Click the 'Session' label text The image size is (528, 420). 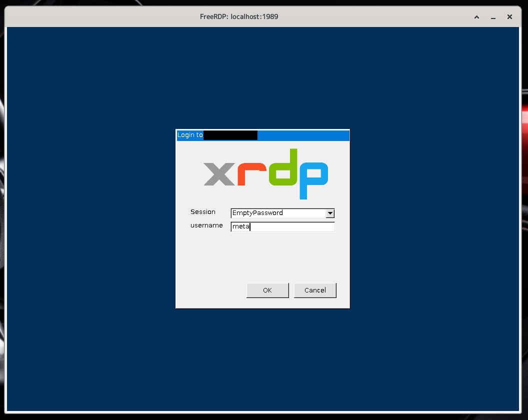click(x=202, y=212)
